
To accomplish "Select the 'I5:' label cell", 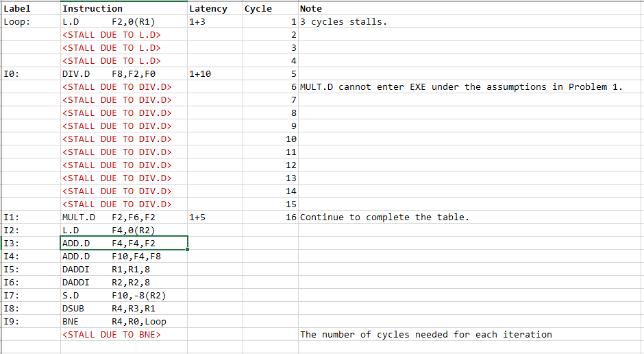I will [x=32, y=270].
